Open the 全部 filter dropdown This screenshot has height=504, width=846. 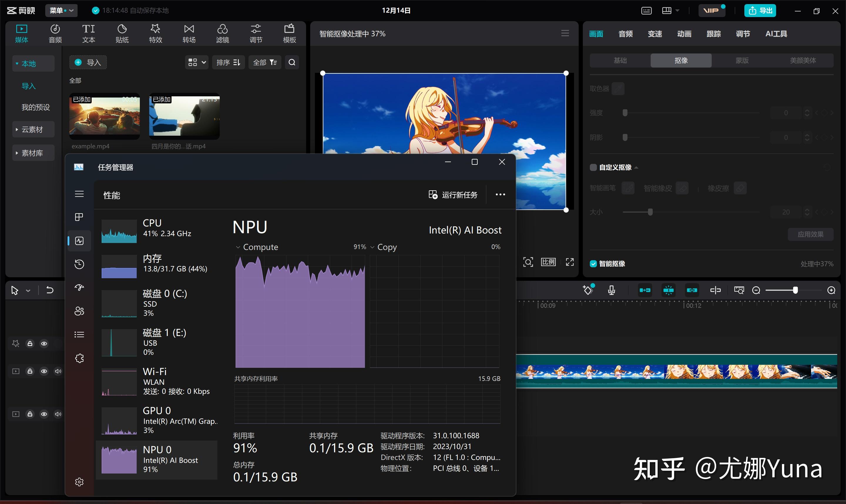click(x=265, y=63)
